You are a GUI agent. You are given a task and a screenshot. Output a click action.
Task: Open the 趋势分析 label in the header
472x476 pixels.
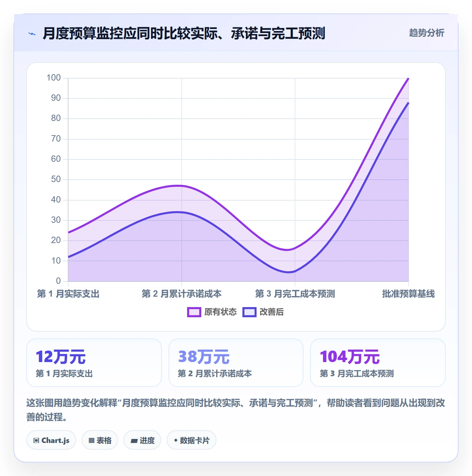click(426, 33)
